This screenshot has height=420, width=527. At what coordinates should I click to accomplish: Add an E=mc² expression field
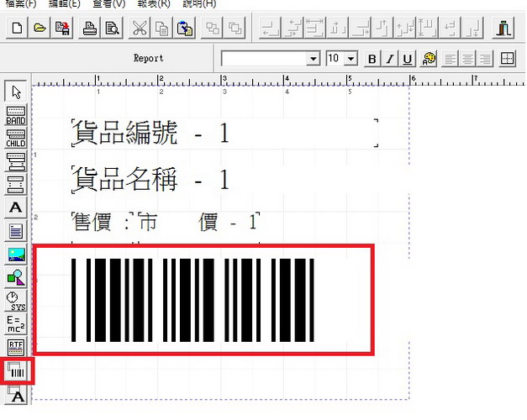coord(16,324)
